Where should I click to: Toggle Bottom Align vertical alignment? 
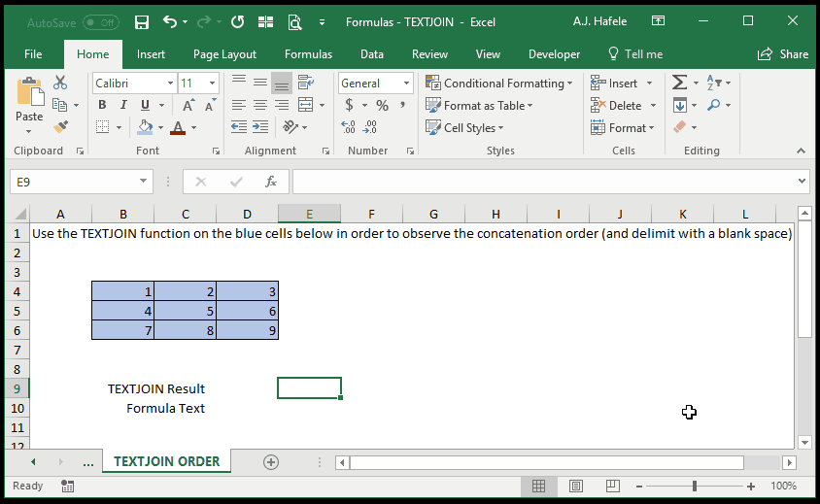(282, 83)
